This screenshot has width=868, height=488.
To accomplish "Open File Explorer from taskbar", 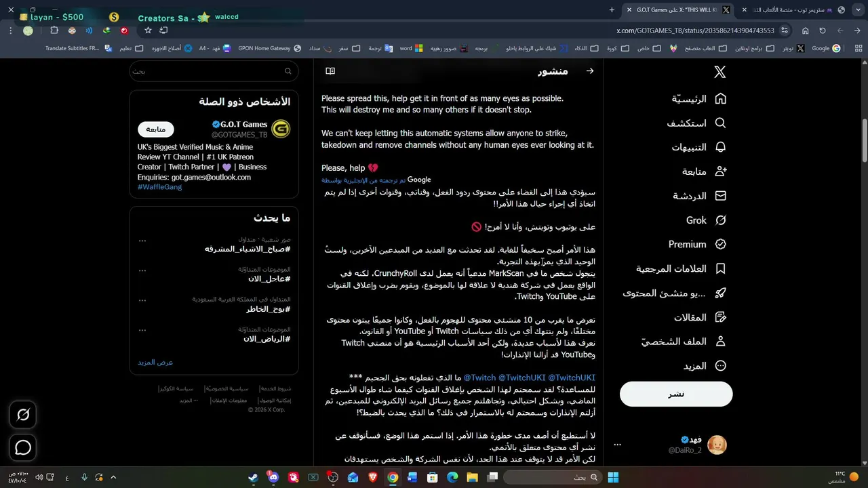I will click(472, 478).
